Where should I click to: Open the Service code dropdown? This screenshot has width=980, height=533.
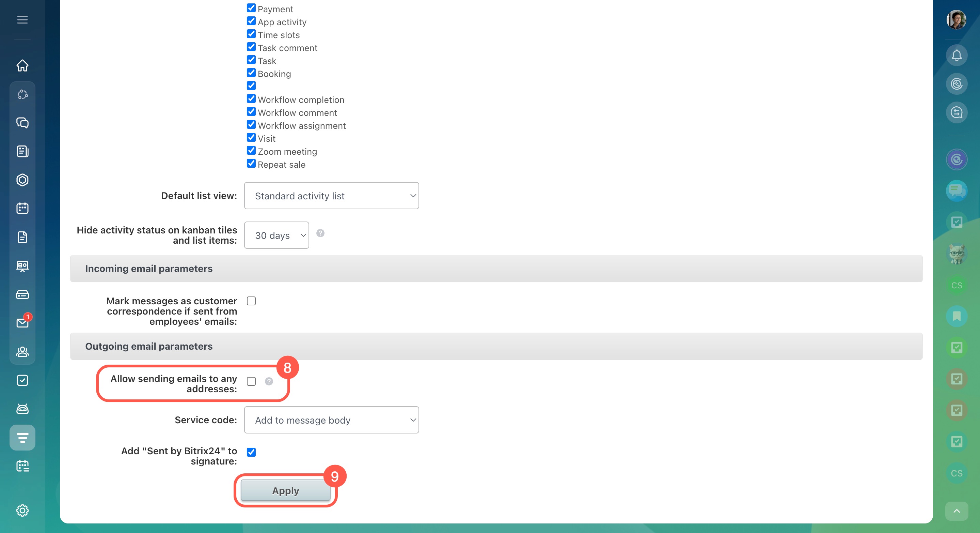click(331, 420)
